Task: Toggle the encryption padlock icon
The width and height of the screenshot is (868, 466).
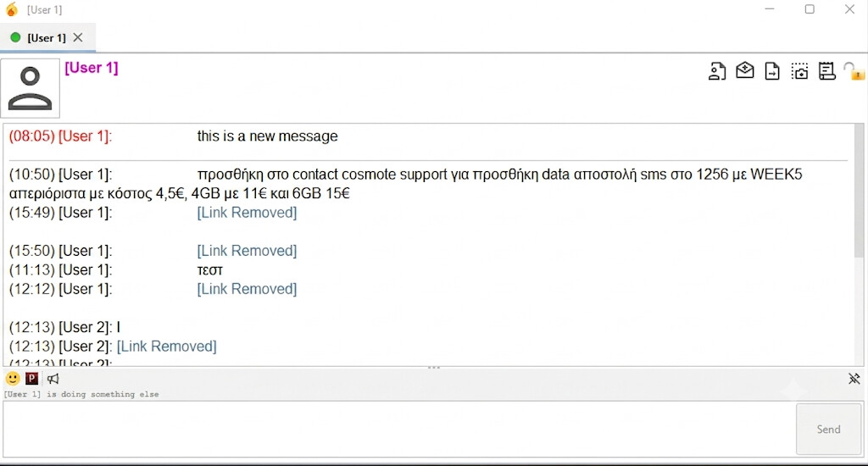Action: coord(854,71)
